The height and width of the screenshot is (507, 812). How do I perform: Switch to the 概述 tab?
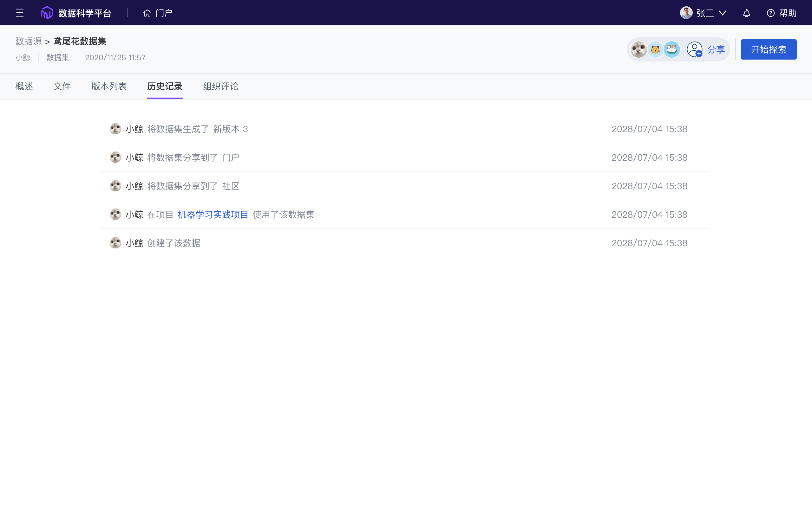click(24, 86)
